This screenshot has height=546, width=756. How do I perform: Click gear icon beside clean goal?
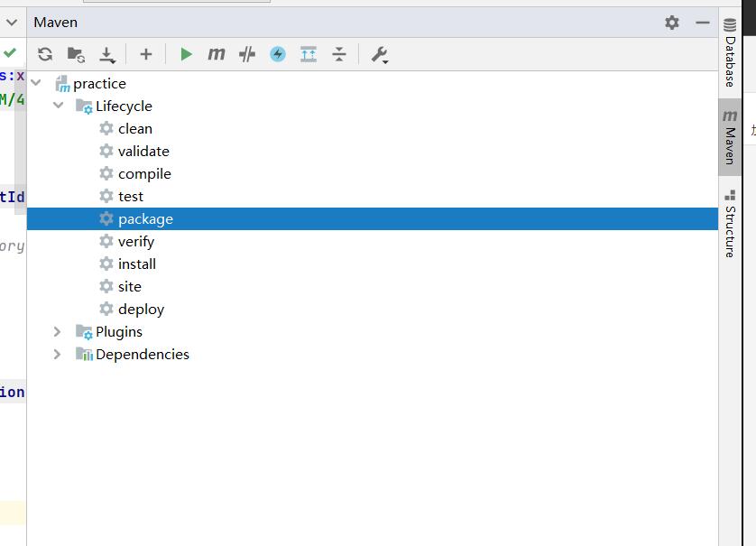point(106,128)
